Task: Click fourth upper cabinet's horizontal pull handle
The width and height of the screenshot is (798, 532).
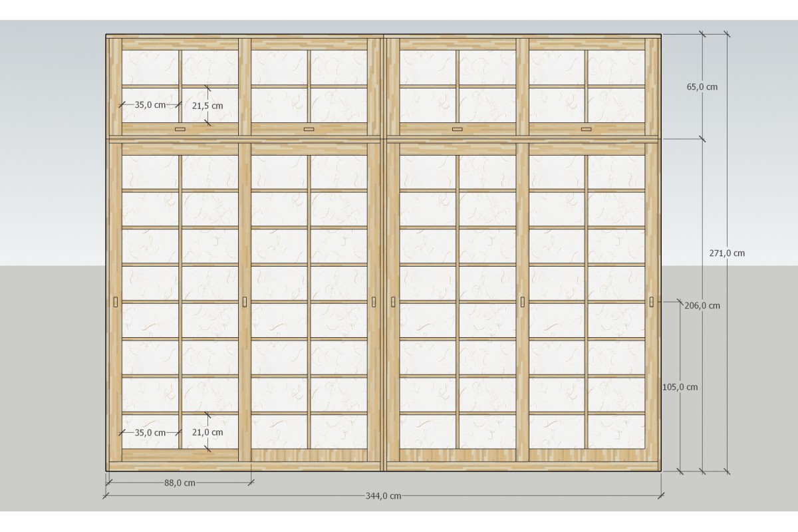Action: (x=586, y=129)
